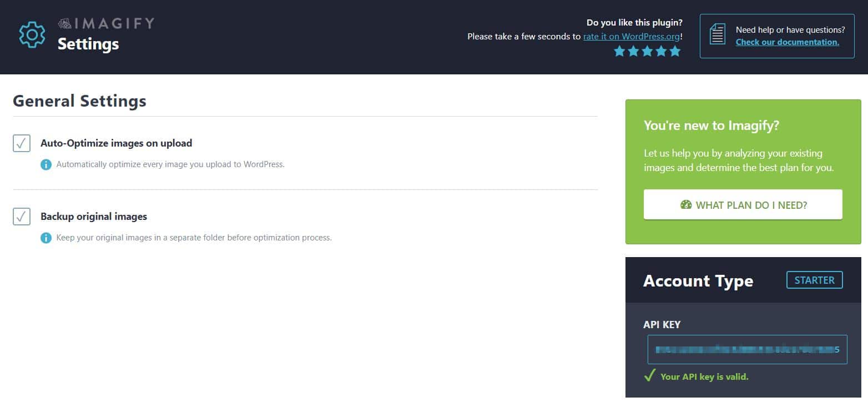
Task: Click the fifth rating star
Action: tap(675, 52)
